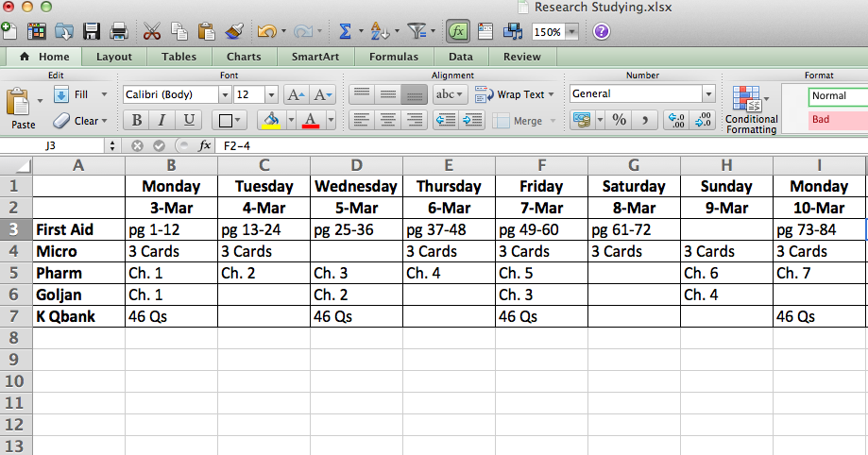Expand the General number format dropdown

(x=708, y=94)
